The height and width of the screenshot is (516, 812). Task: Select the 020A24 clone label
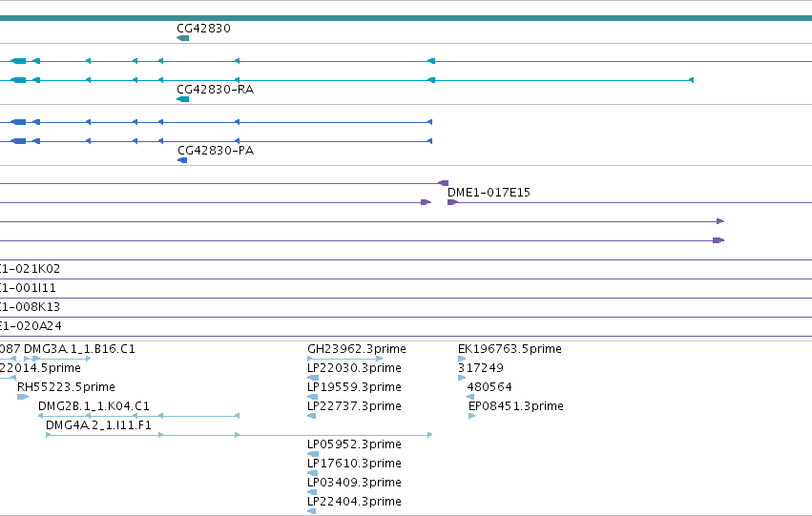point(31,326)
